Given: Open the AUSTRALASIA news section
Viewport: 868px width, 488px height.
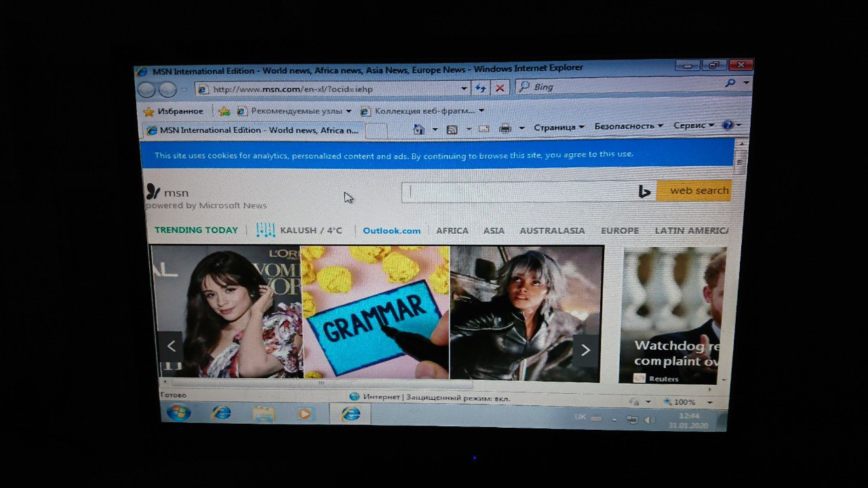Looking at the screenshot, I should click(552, 230).
